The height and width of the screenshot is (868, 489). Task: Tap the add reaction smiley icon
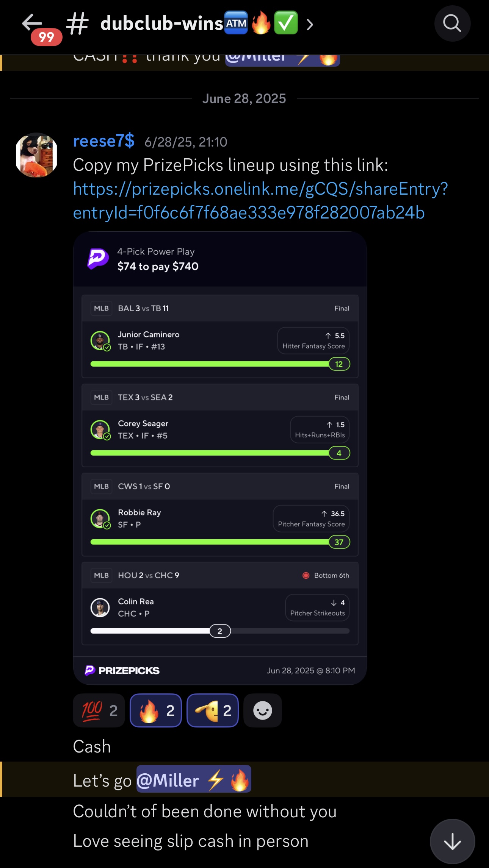pos(262,710)
